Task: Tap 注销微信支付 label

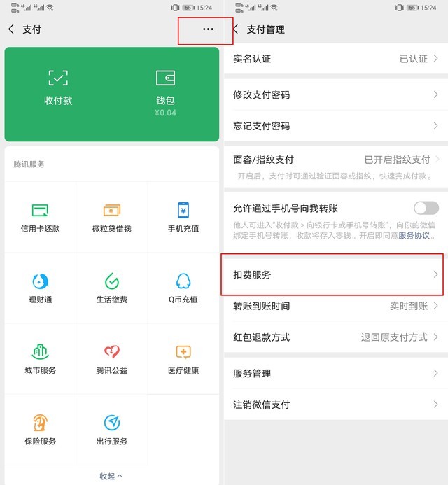Action: pos(262,405)
